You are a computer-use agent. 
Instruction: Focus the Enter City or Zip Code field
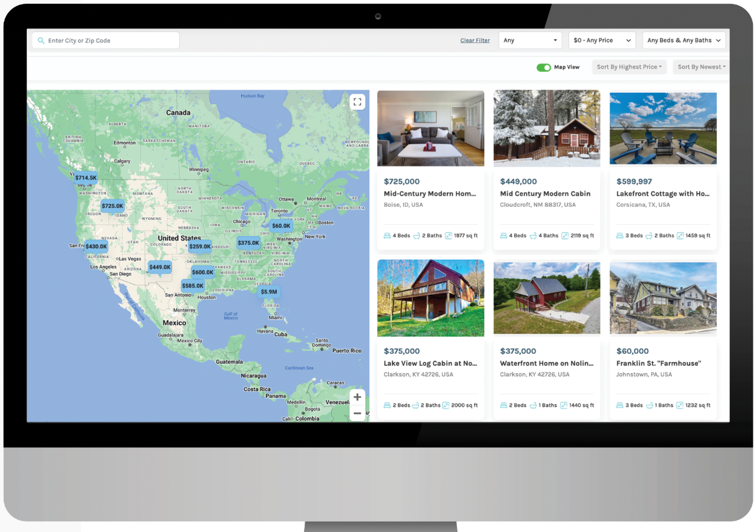106,40
